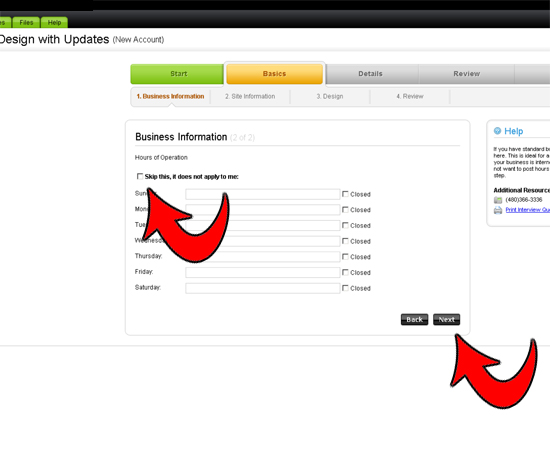
Task: Select the Review step tab
Action: click(x=467, y=74)
